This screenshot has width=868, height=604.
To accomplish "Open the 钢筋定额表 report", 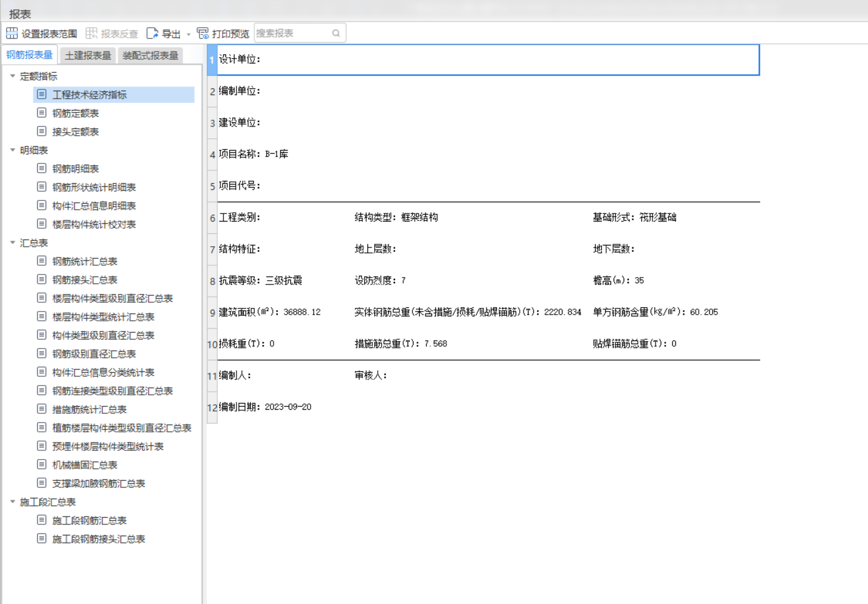I will pos(75,113).
